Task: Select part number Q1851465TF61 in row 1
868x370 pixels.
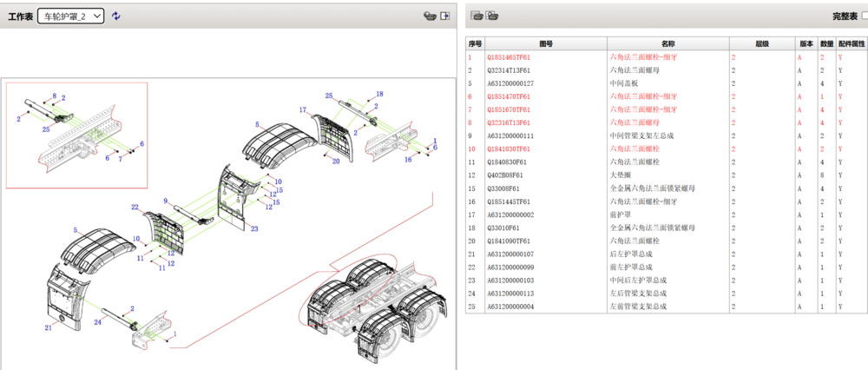Action: (x=508, y=57)
